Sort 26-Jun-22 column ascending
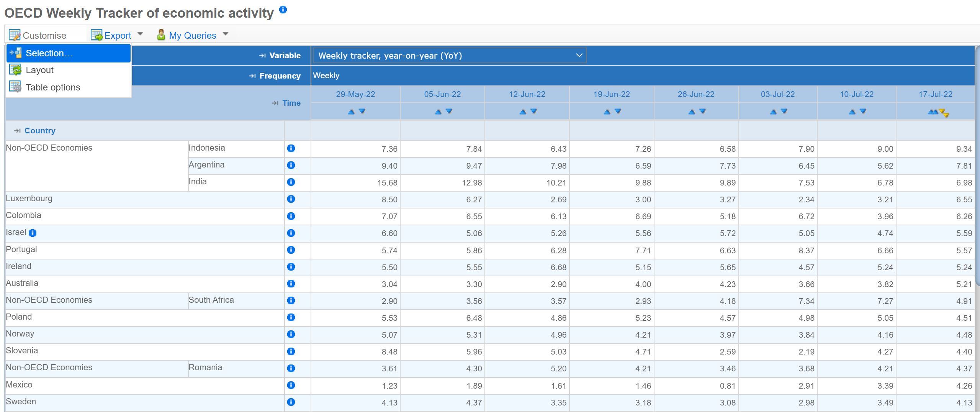The image size is (980, 412). [x=691, y=112]
